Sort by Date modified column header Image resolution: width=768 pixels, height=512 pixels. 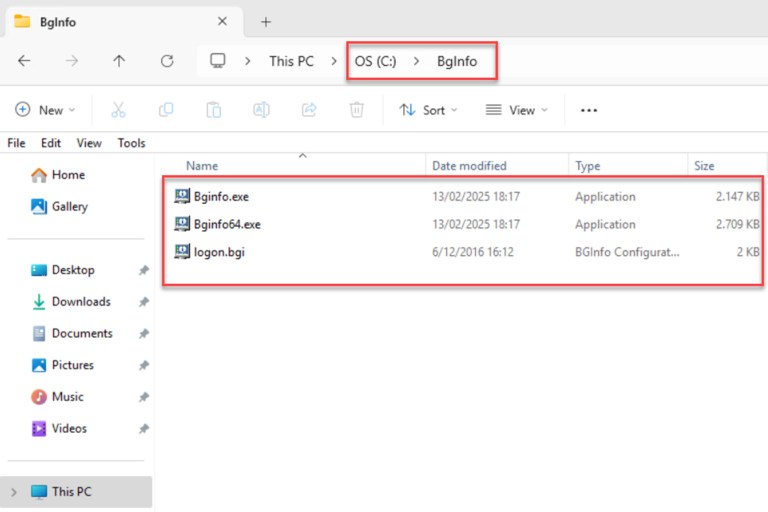(x=469, y=166)
